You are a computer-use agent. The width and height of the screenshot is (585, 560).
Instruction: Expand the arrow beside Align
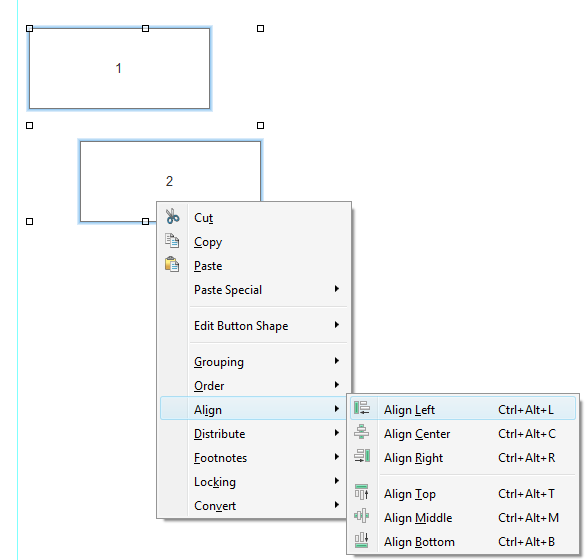tap(337, 409)
